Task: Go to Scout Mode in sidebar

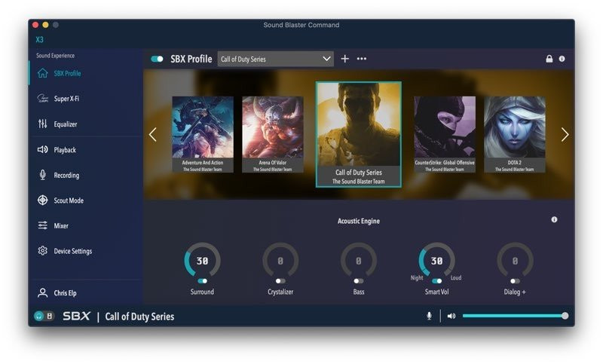Action: 68,200
